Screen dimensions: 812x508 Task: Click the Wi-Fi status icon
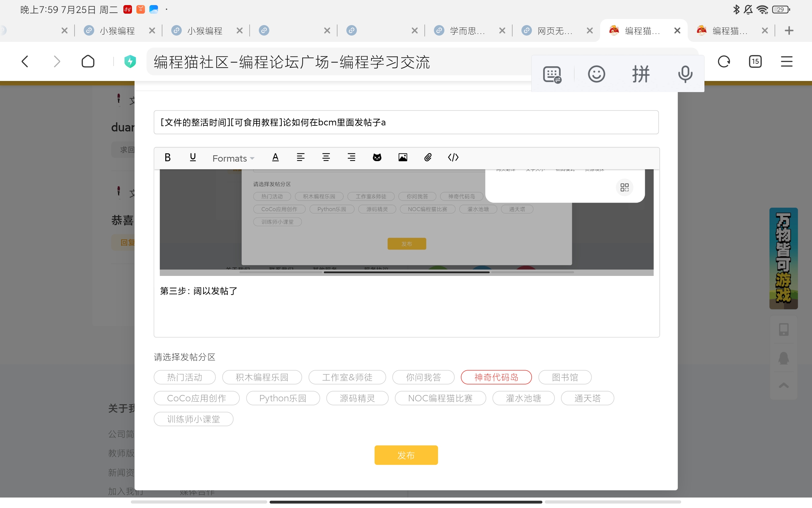762,10
